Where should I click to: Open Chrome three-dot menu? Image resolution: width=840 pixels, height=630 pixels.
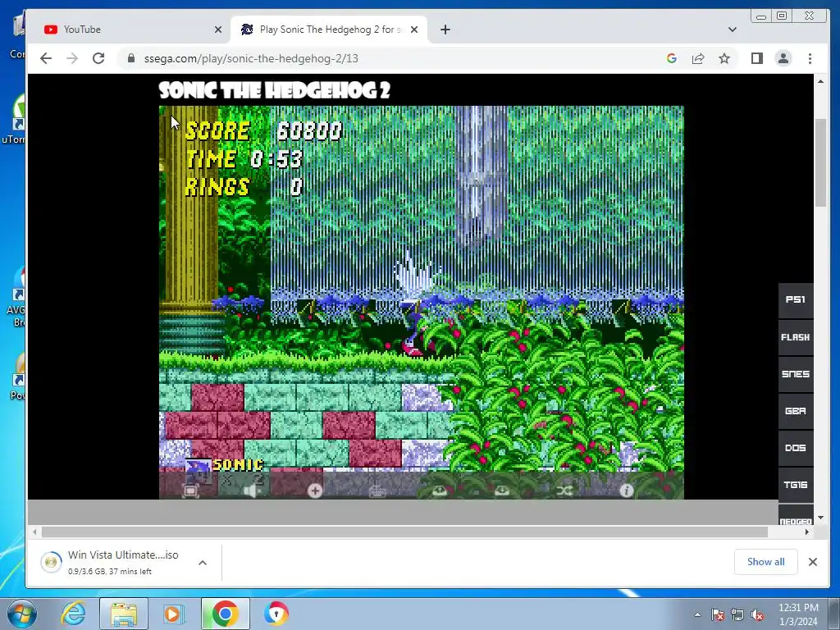[x=810, y=58]
